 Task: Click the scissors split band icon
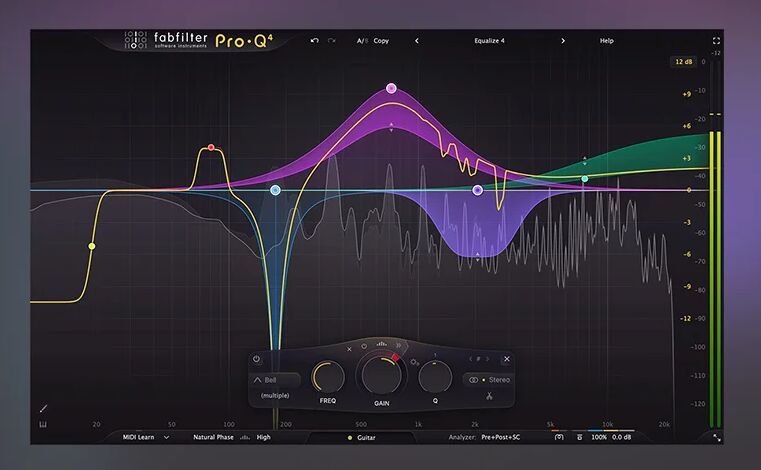[x=490, y=396]
